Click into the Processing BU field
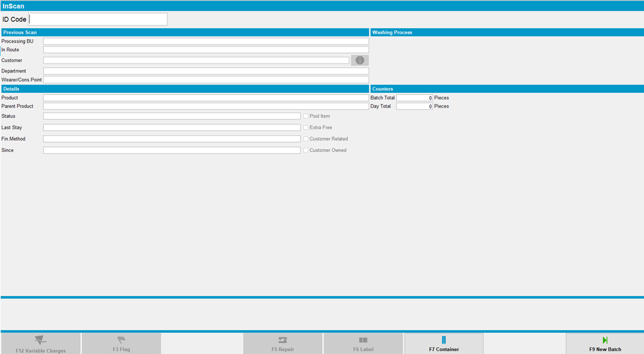 click(206, 41)
